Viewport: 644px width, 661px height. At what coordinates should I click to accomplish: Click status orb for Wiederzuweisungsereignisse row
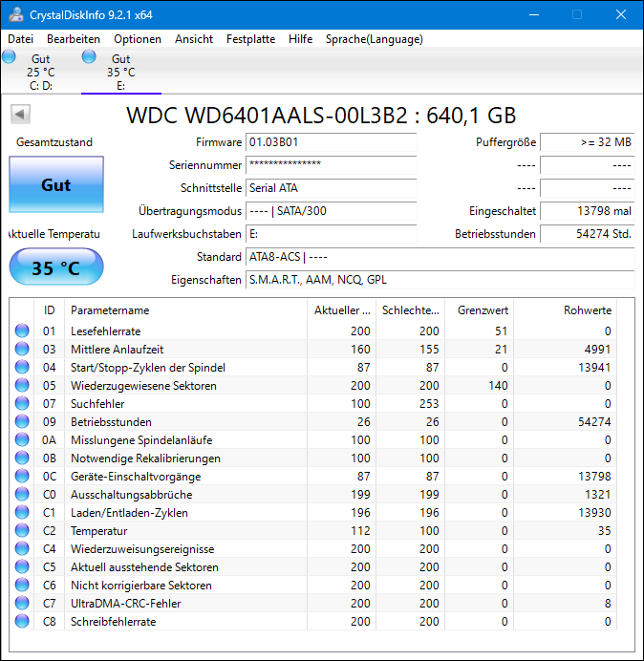point(22,548)
